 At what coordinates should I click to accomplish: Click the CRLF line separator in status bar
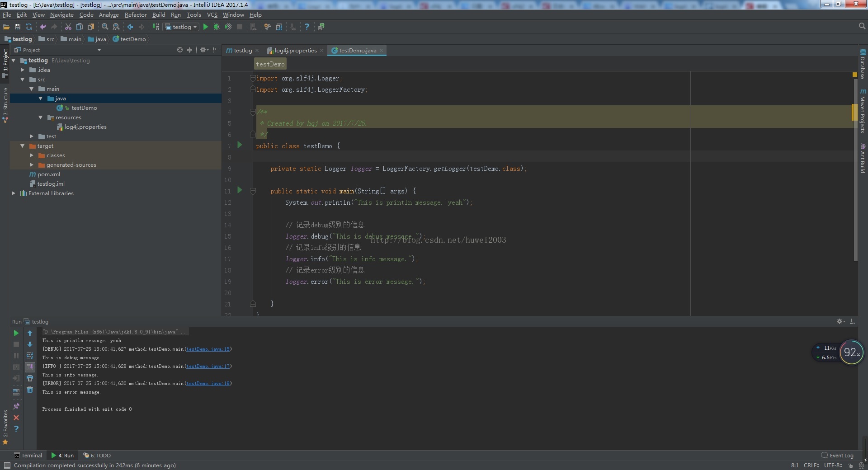(811, 465)
